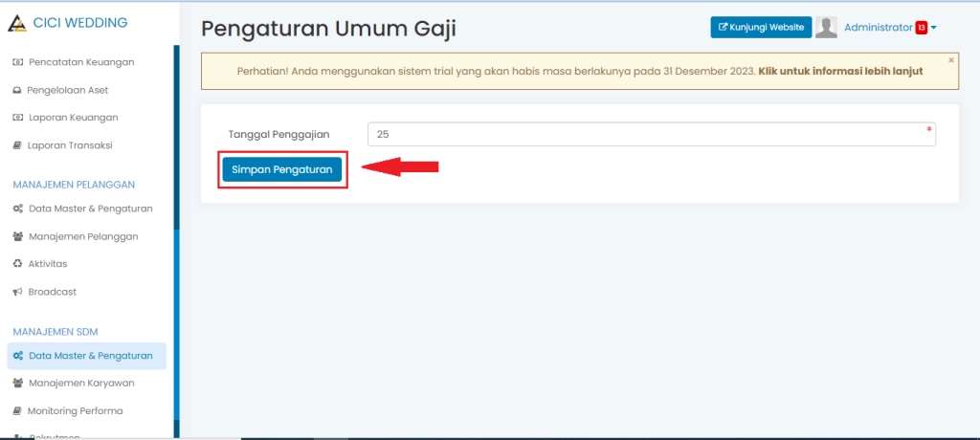The width and height of the screenshot is (980, 440).
Task: Click Kunjungi Website button
Action: coord(761,28)
